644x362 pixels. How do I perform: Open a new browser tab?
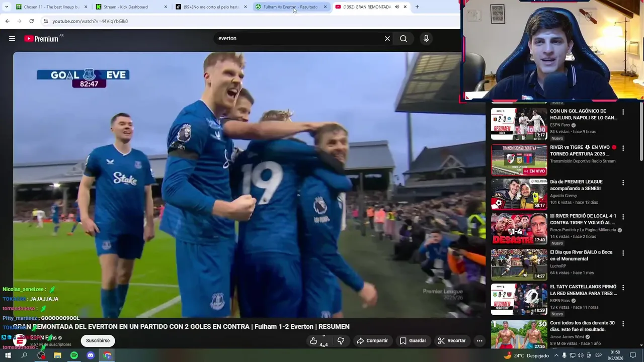pyautogui.click(x=417, y=7)
